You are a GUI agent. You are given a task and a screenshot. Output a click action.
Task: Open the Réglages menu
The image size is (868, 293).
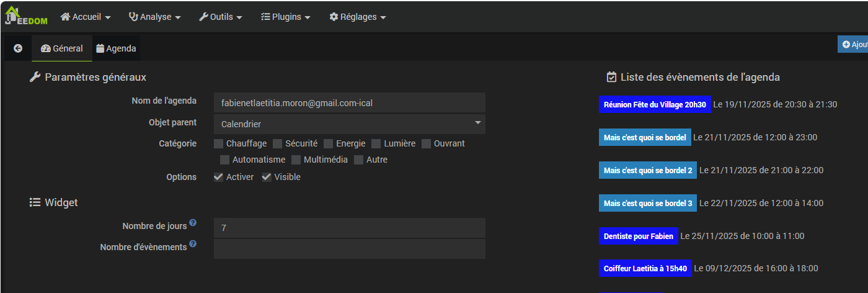coord(358,17)
